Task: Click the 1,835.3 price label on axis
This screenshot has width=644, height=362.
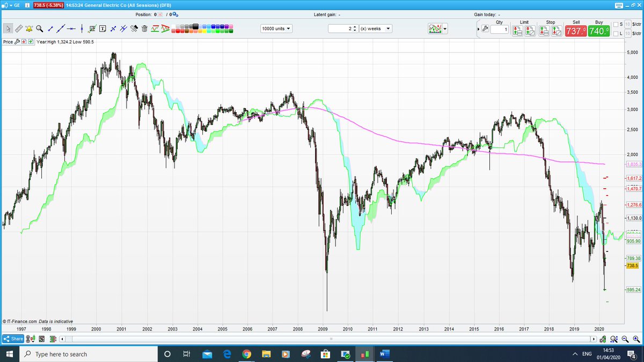Action: coord(634,164)
